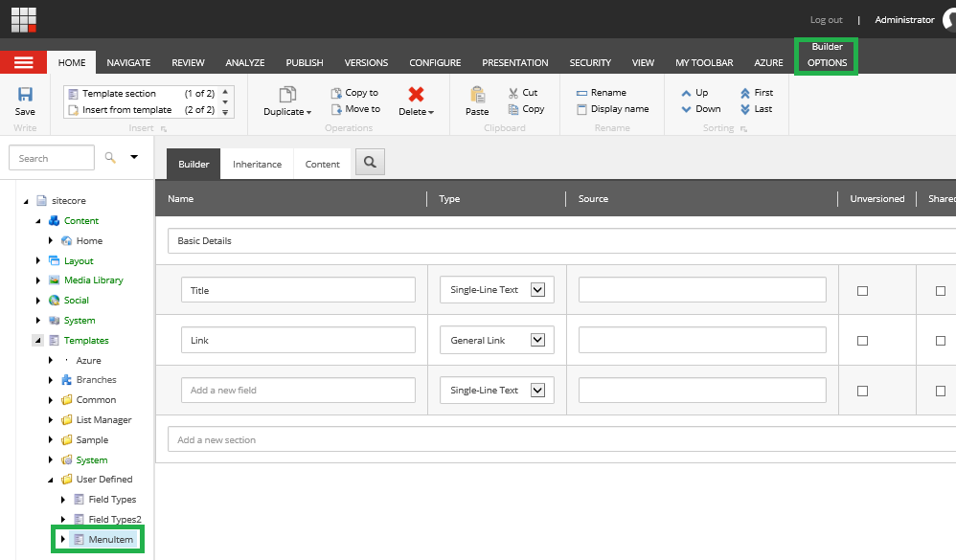Viewport: 956px width, 560px height.
Task: Click the magnifier search tab icon
Action: pos(369,164)
